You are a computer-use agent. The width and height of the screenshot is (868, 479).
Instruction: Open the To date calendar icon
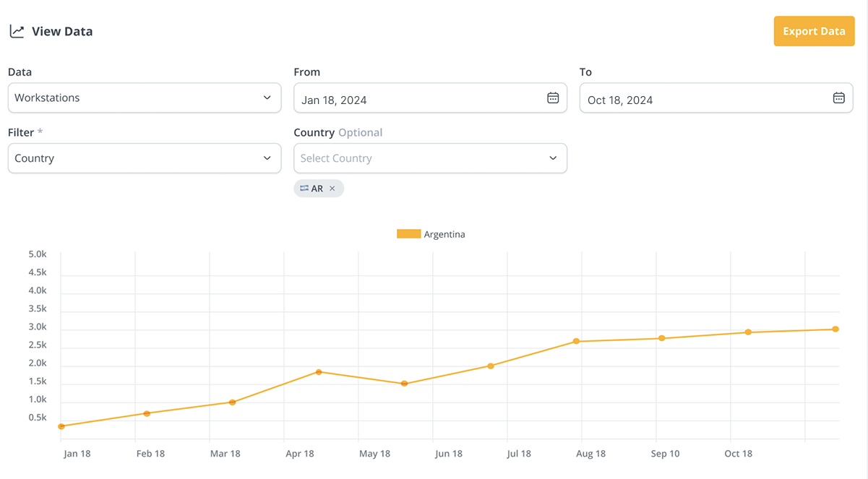[838, 98]
